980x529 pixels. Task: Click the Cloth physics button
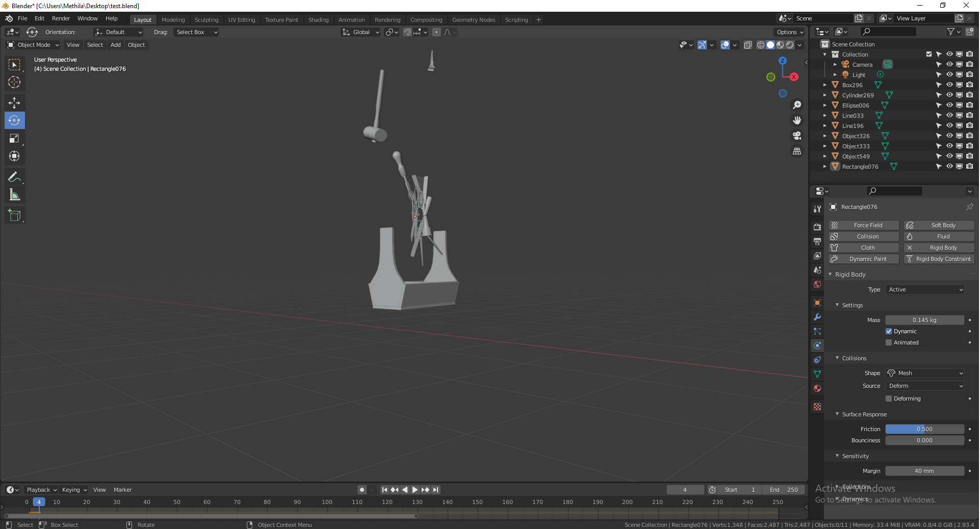tap(863, 248)
